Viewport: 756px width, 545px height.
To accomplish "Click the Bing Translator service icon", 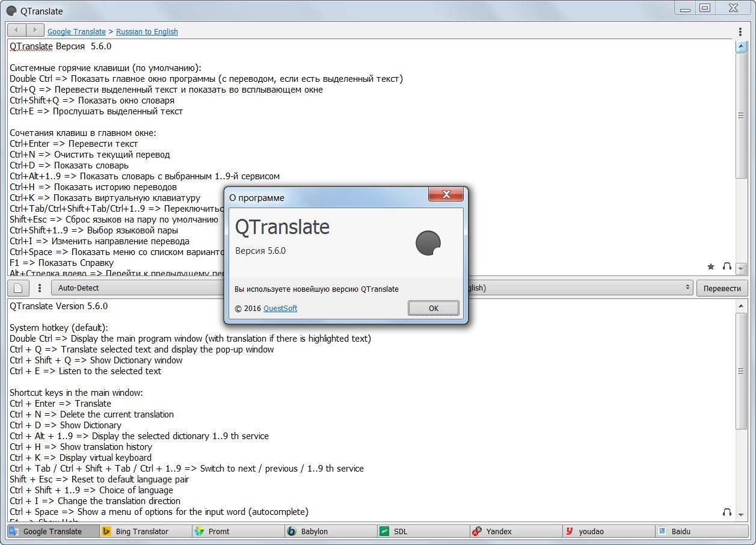I will coord(106,531).
